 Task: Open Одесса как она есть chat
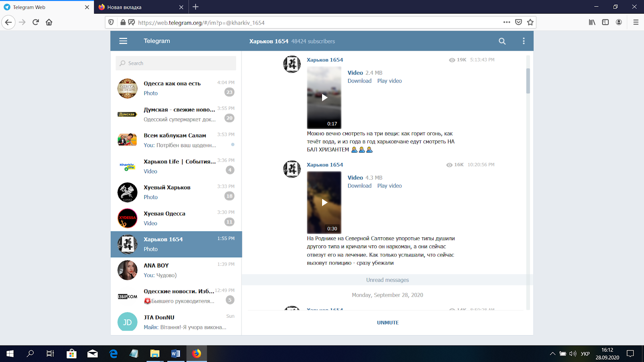176,88
